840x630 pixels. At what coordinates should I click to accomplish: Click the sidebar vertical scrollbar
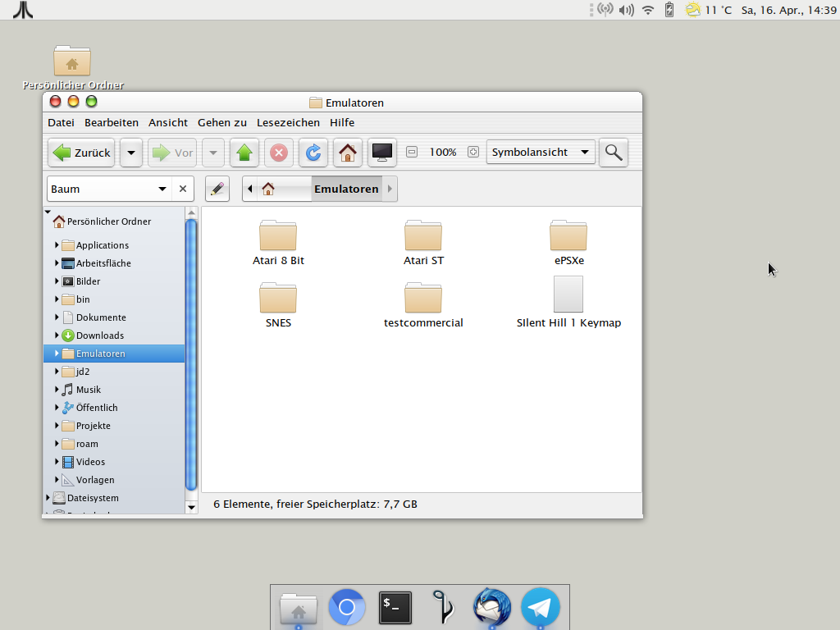[191, 353]
